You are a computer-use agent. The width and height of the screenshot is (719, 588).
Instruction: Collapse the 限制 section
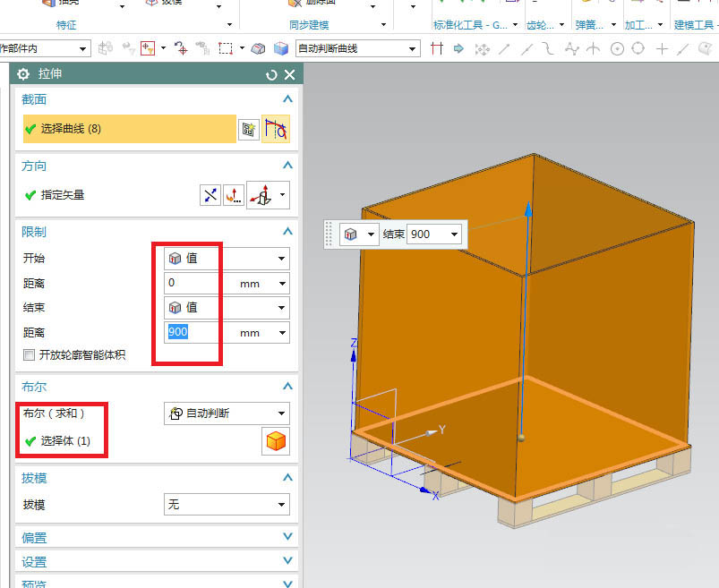[x=287, y=232]
